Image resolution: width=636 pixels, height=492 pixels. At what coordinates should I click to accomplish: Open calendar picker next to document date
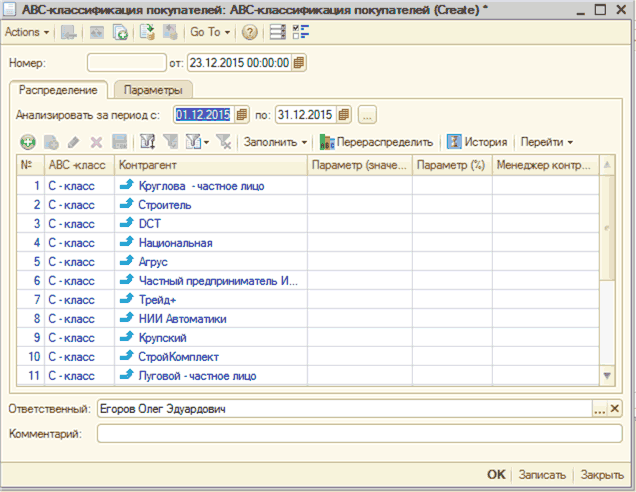[299, 63]
